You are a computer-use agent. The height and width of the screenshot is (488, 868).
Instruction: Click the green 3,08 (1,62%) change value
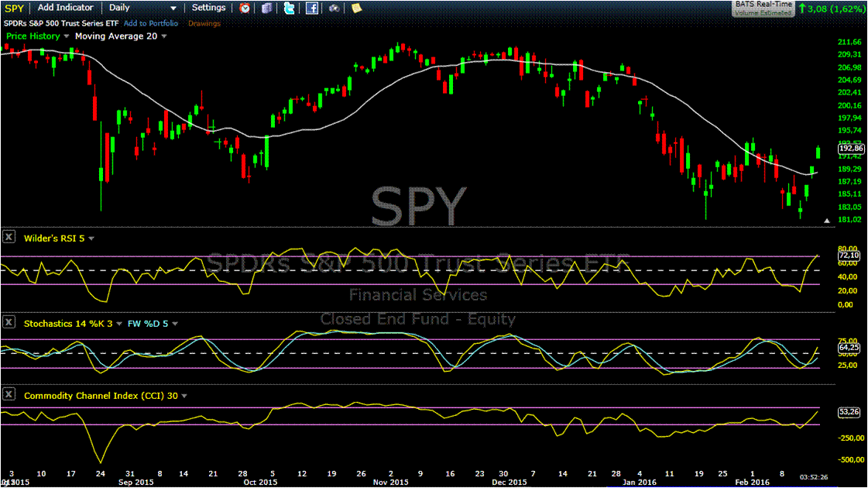pos(832,9)
